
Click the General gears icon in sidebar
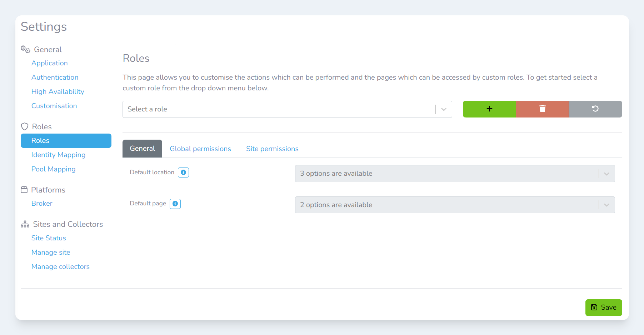[25, 49]
